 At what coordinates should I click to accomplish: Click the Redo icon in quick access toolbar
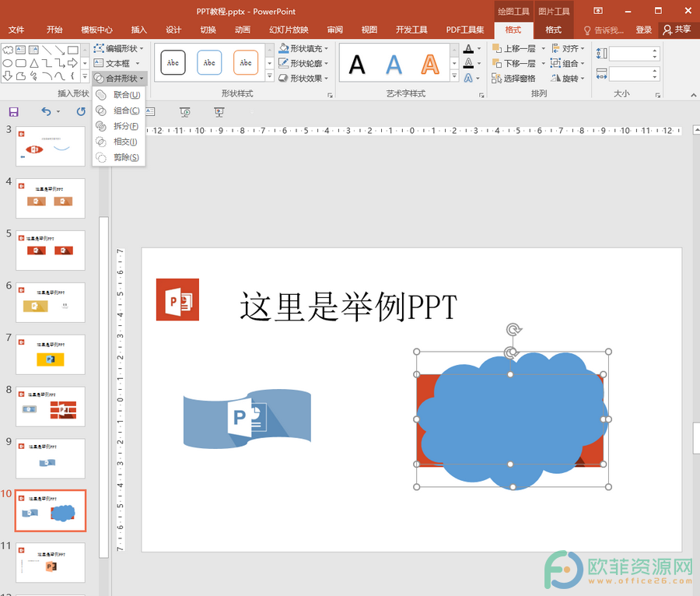[x=81, y=111]
